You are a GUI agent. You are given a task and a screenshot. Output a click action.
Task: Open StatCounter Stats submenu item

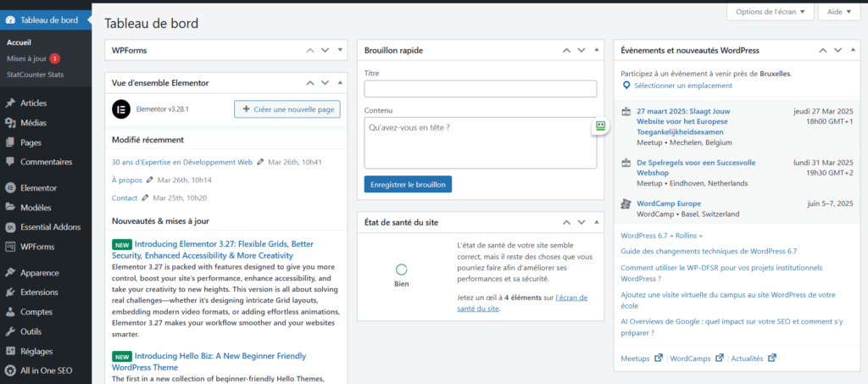(35, 74)
